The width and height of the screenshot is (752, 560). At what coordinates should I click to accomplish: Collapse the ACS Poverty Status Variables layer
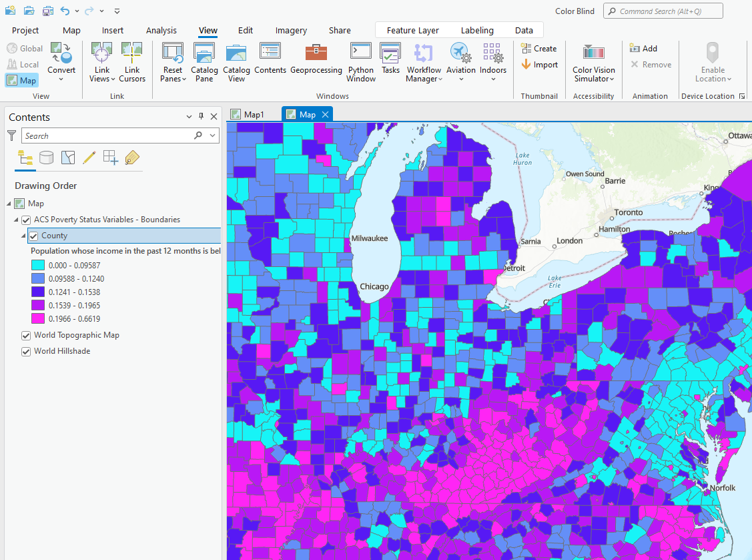[15, 219]
